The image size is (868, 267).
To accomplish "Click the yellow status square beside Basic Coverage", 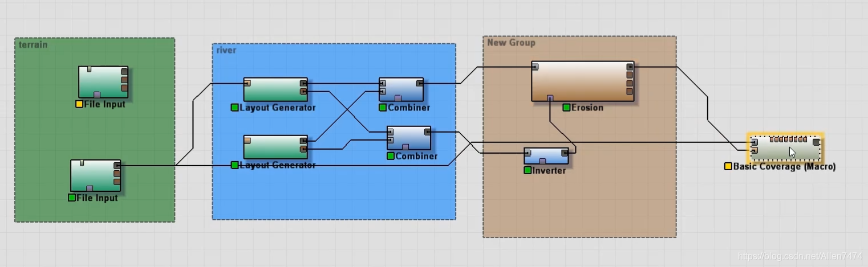I will (x=728, y=167).
